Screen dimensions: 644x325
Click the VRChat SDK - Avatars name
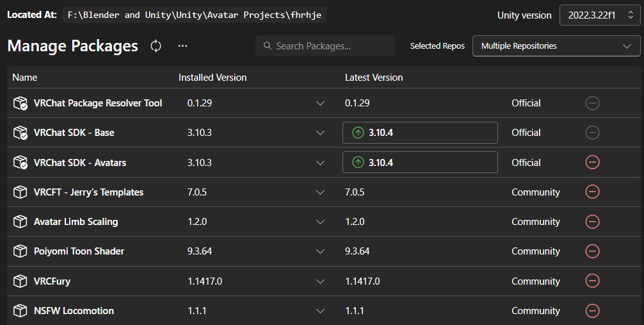pyautogui.click(x=79, y=163)
